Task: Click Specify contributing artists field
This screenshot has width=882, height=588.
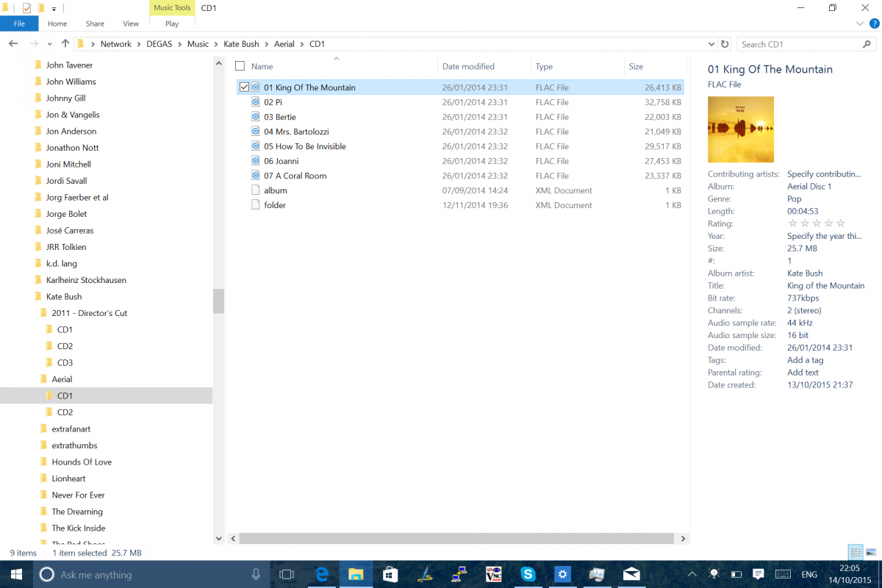Action: point(824,174)
